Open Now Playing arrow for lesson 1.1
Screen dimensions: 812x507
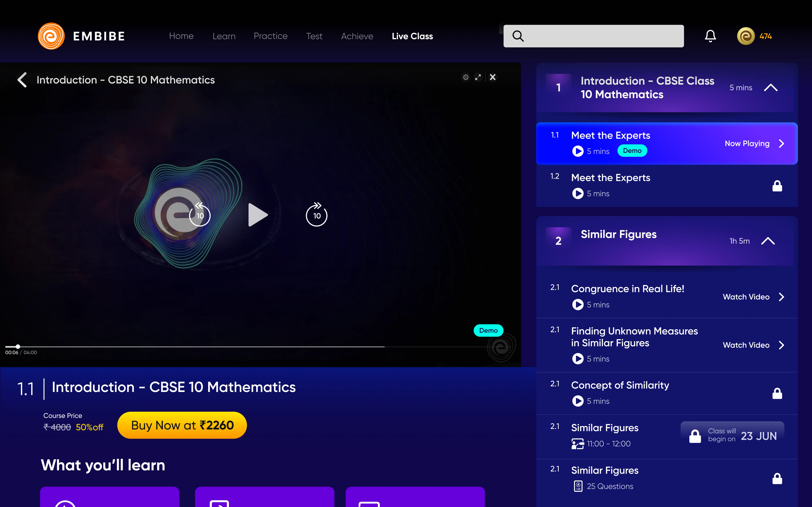point(782,144)
